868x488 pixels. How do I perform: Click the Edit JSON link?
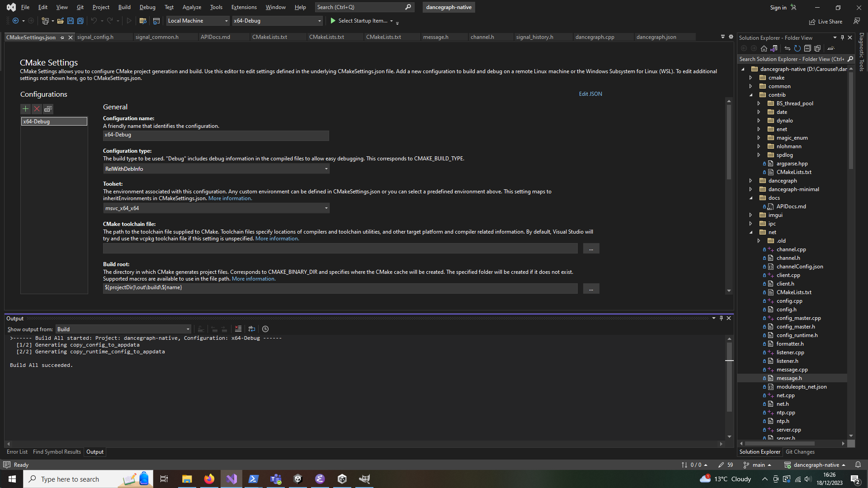click(590, 94)
